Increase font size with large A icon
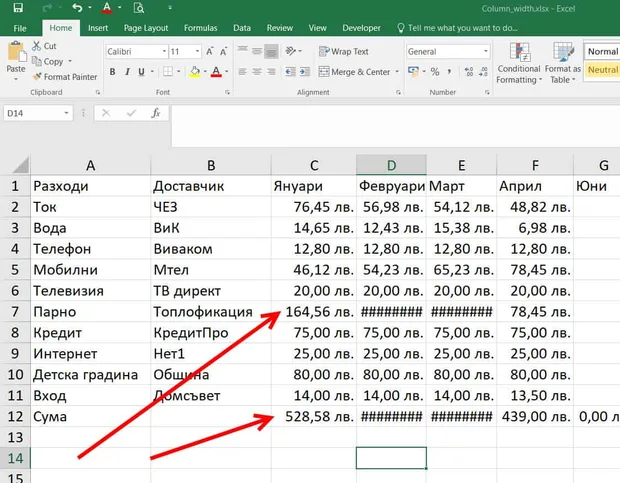 (210, 51)
